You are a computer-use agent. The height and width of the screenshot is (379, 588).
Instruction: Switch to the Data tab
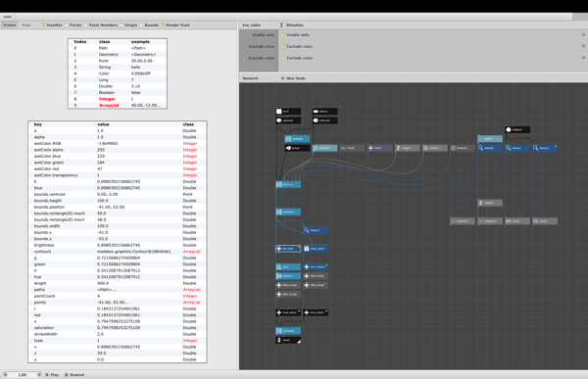tap(26, 25)
